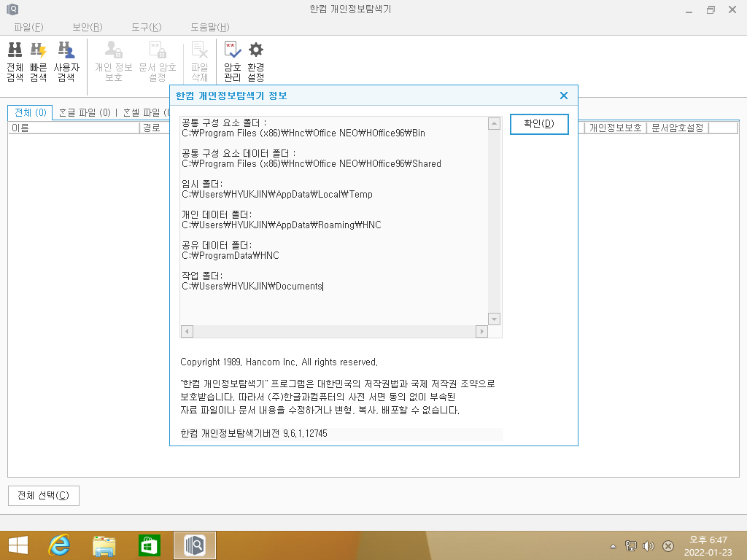The image size is (747, 560).
Task: Sort by 이름 column header
Action: click(x=74, y=128)
